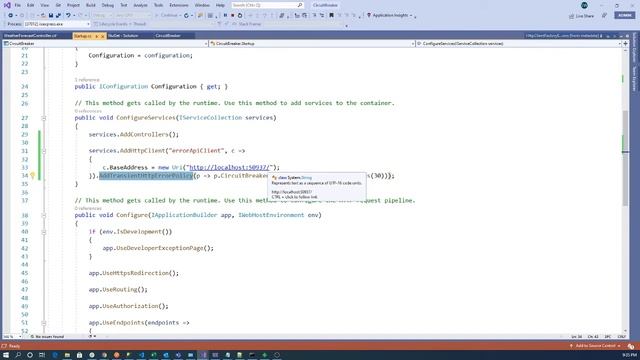Open the CircuitBreaker.Startup type dropdown

pos(312,43)
